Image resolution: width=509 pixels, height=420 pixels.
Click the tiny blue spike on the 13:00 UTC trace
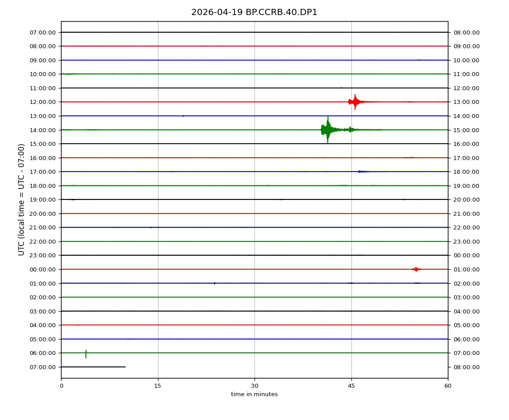183,116
